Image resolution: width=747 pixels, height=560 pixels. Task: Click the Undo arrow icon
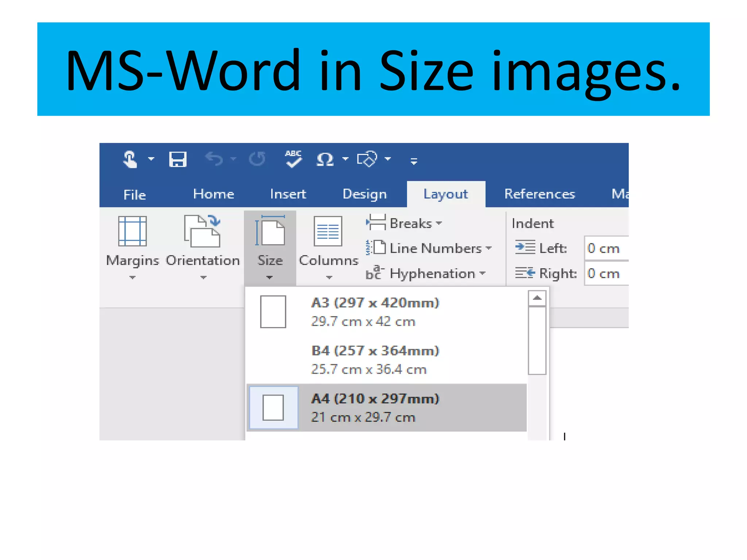click(x=214, y=159)
